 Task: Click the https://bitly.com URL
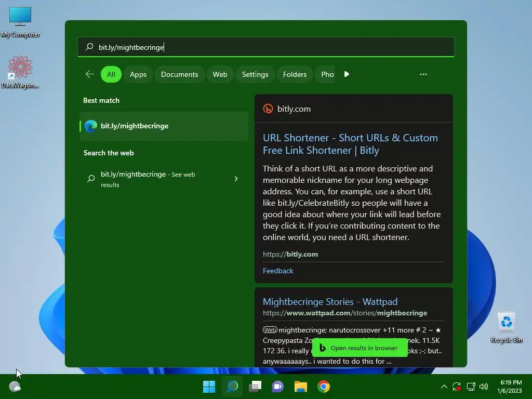(290, 254)
